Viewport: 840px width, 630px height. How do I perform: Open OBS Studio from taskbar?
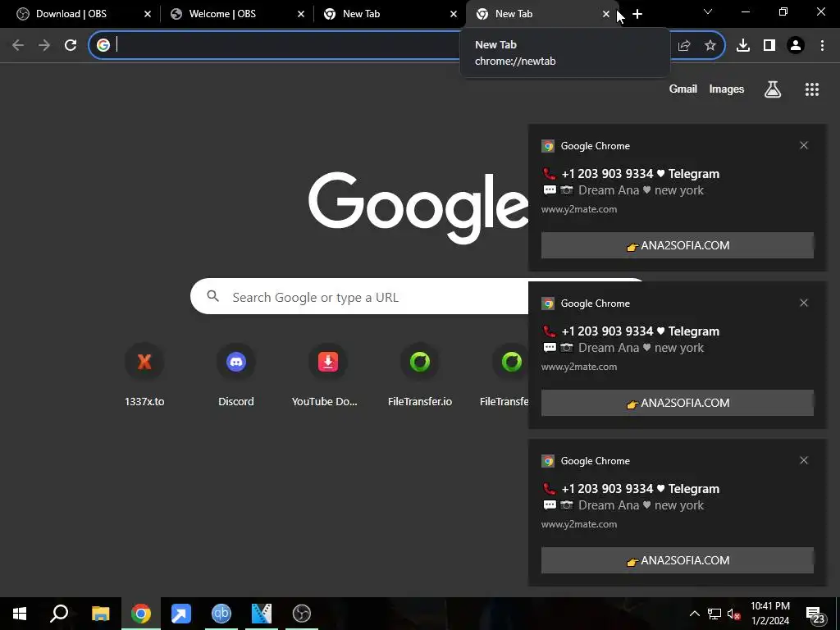point(302,614)
